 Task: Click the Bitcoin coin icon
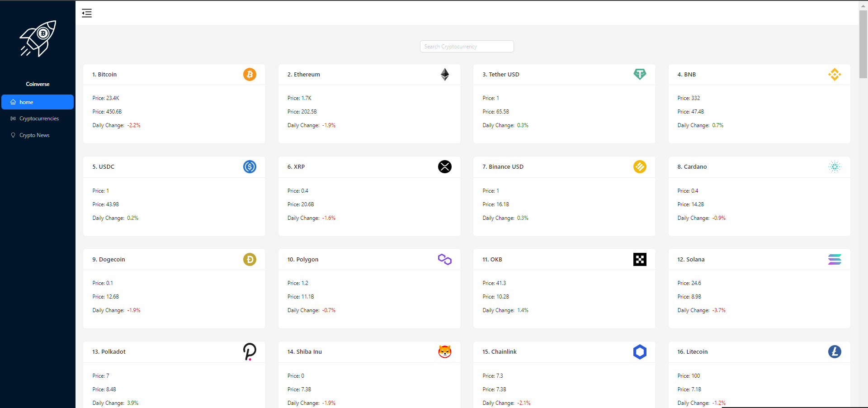[x=250, y=74]
